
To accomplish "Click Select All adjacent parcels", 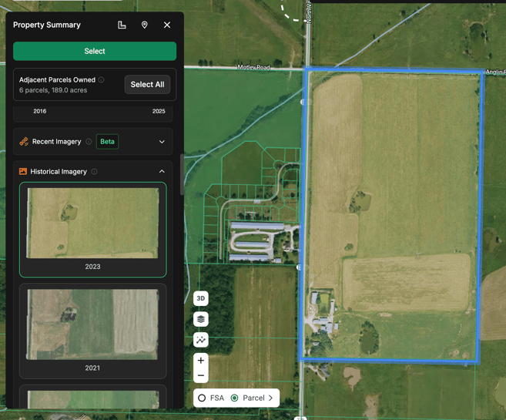I will 147,85.
